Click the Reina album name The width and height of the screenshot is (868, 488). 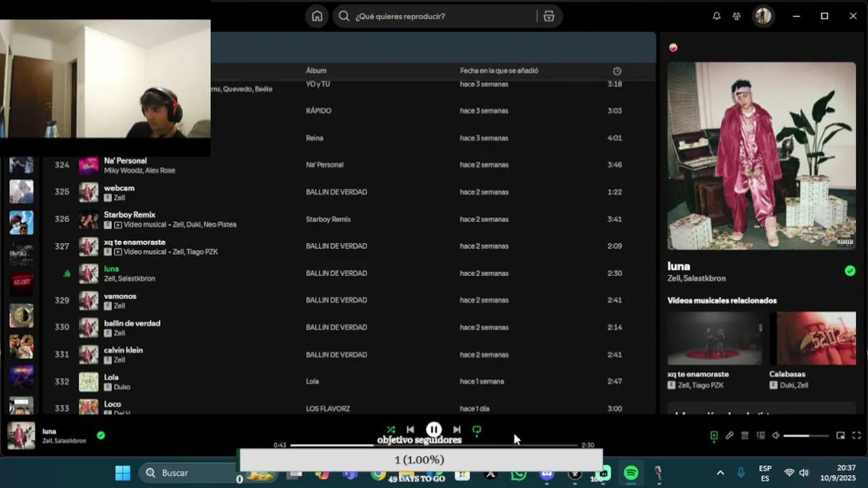[315, 138]
